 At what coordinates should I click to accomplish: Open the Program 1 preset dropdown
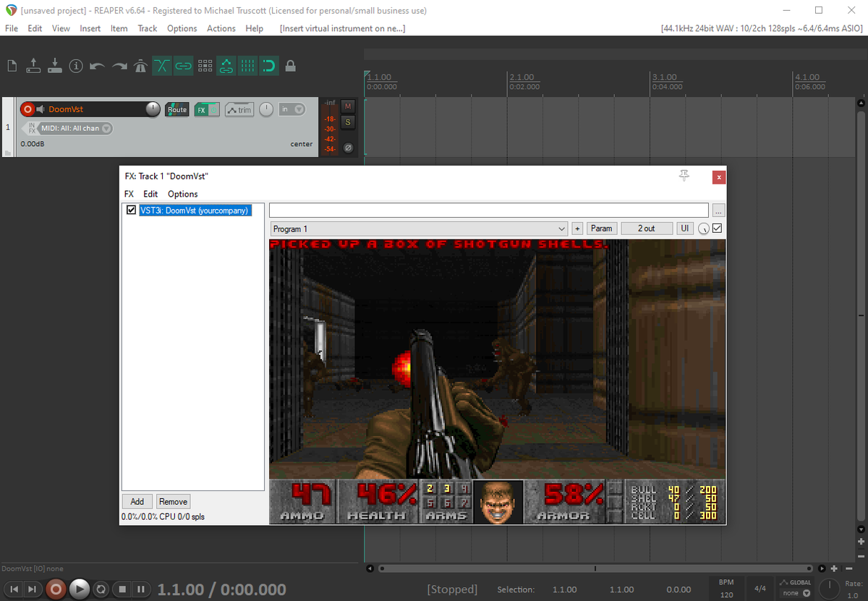coord(419,229)
